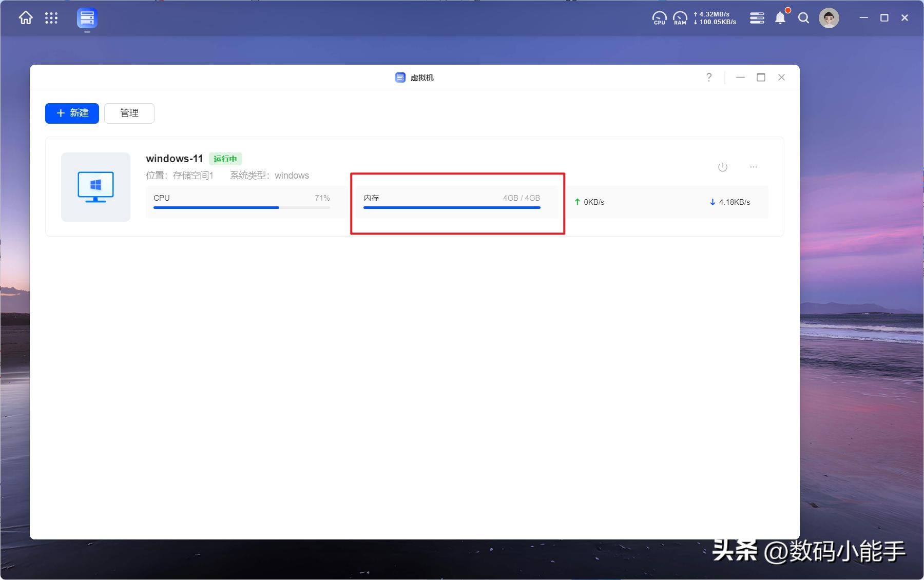Viewport: 924px width, 580px height.
Task: Click the windows-11 VM thumbnail
Action: [96, 187]
